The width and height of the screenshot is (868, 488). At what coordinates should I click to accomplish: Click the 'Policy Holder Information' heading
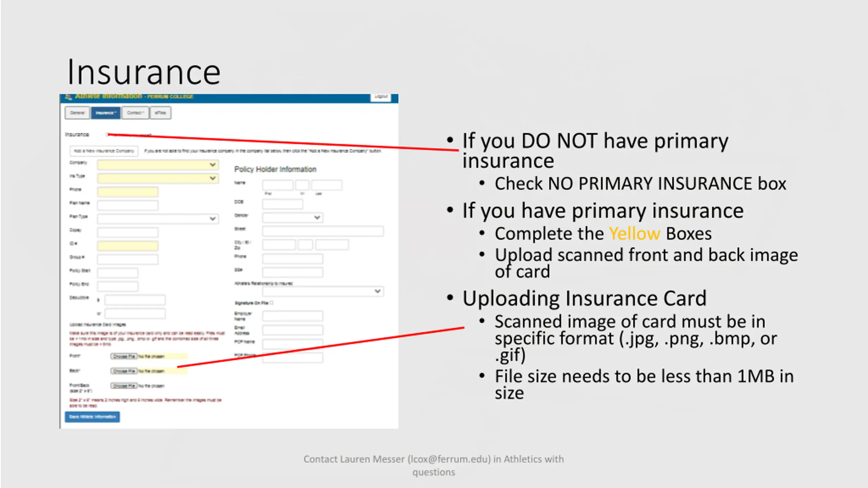coord(275,169)
